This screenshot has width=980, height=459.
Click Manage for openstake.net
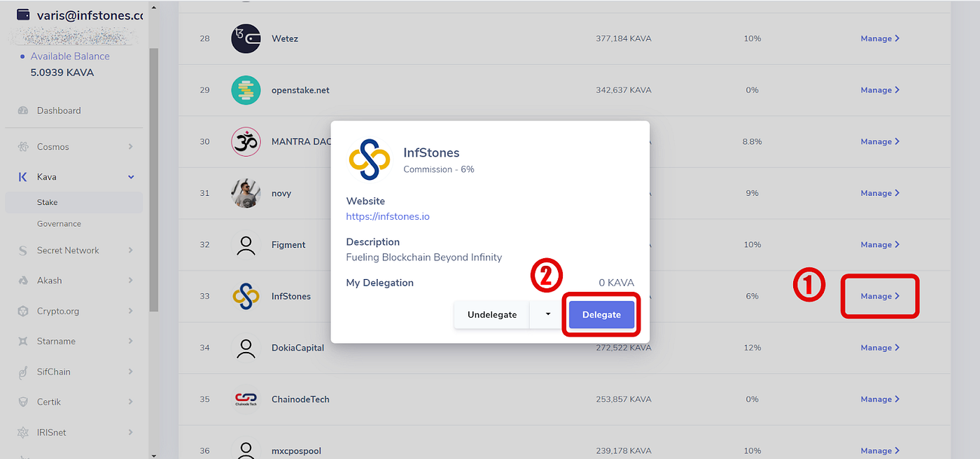point(880,90)
